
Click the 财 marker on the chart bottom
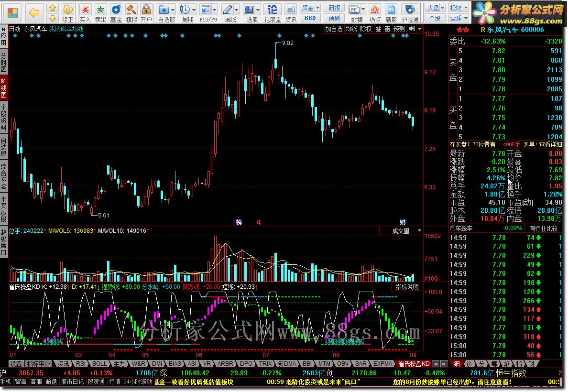403,222
